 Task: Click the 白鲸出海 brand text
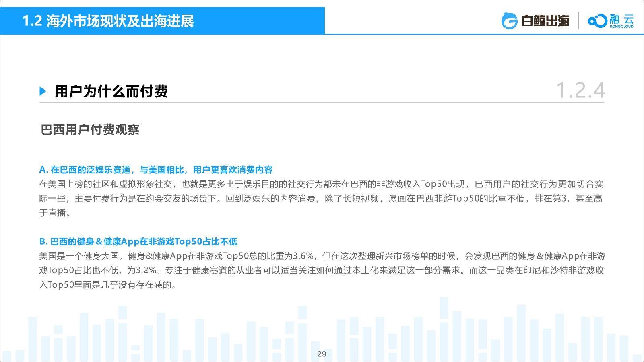click(x=545, y=21)
